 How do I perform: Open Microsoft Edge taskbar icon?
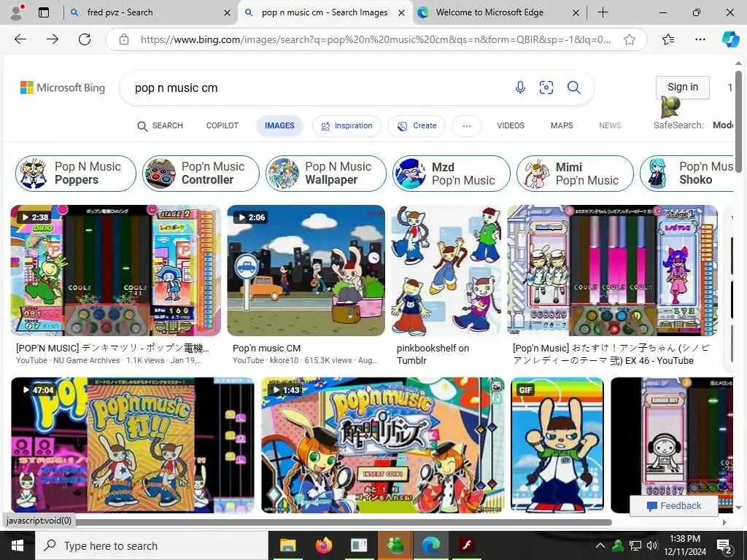(430, 545)
